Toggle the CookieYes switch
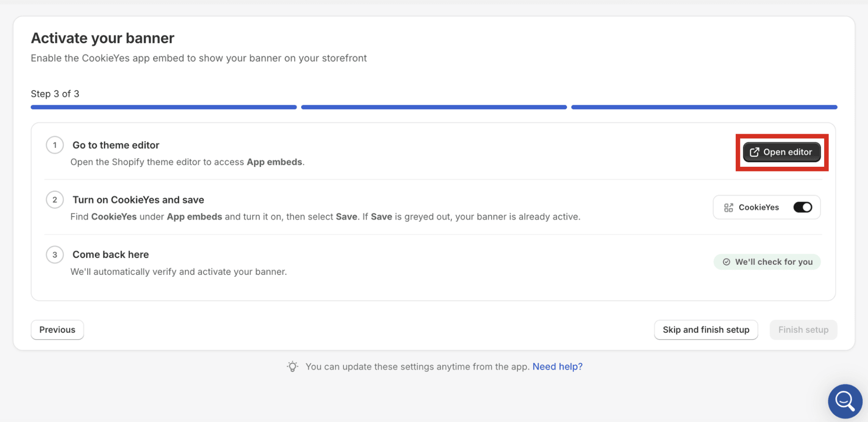The image size is (868, 422). click(803, 207)
